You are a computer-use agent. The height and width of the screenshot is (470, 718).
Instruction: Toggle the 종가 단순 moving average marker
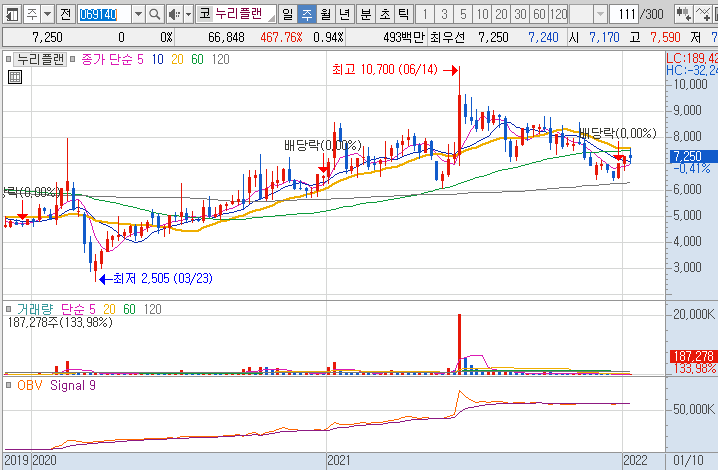pos(72,59)
